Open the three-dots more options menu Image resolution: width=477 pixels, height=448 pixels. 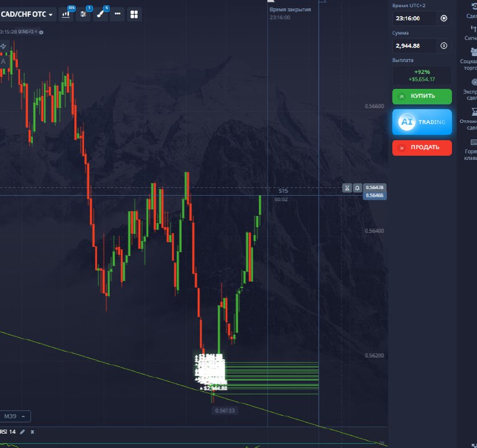(117, 14)
